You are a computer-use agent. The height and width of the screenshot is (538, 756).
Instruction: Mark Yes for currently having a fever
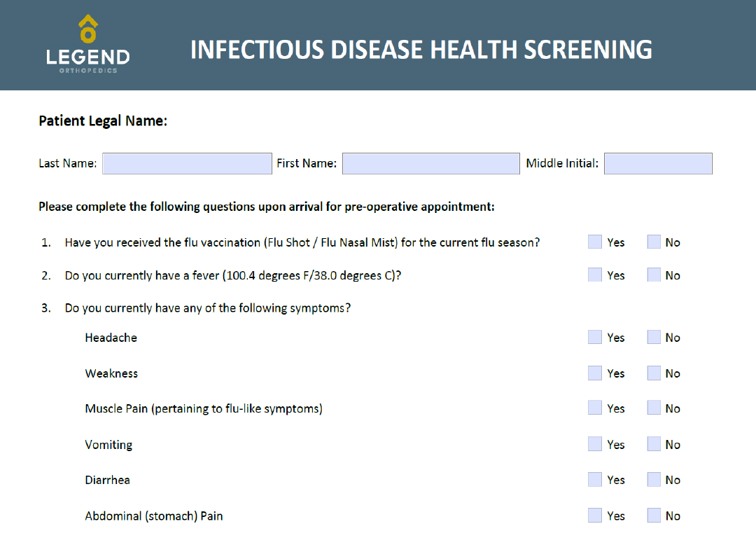pos(595,275)
